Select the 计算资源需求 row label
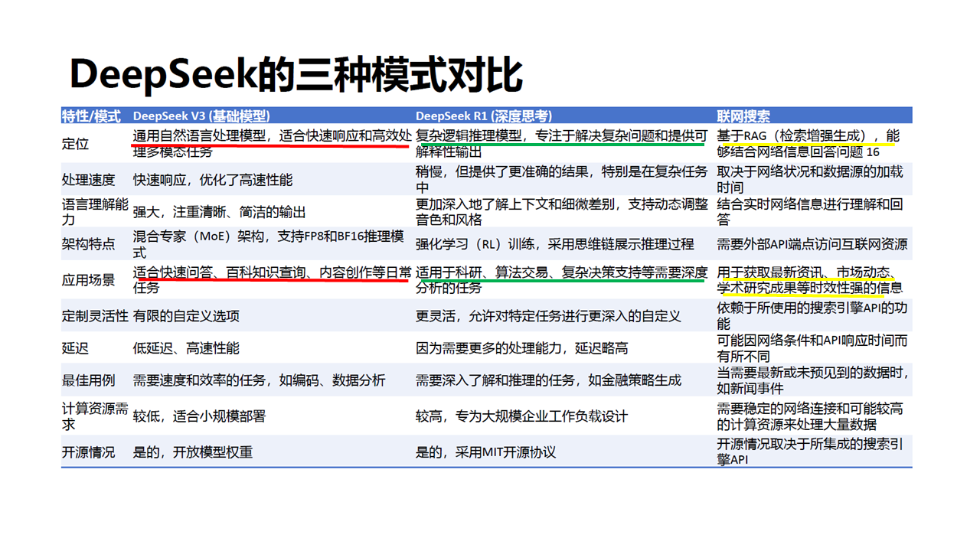Screen dimensions: 980x551 (95, 416)
